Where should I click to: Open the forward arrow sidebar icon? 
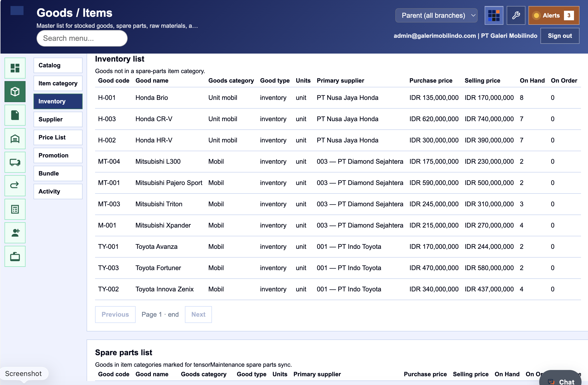(x=15, y=186)
